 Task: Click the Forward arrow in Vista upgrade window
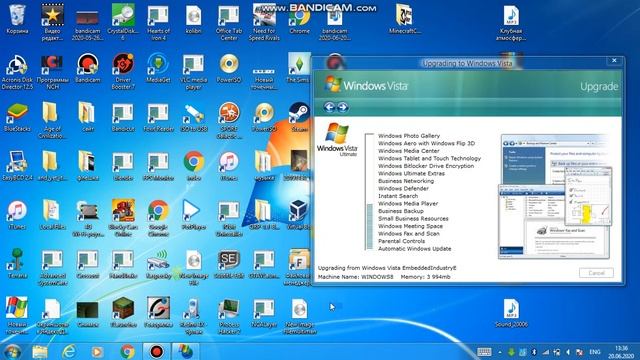343,107
